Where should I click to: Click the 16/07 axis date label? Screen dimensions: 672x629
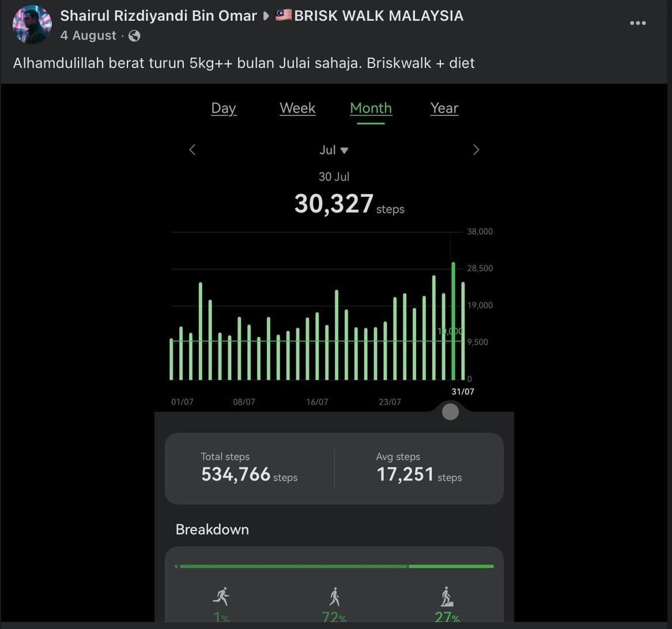coord(317,402)
